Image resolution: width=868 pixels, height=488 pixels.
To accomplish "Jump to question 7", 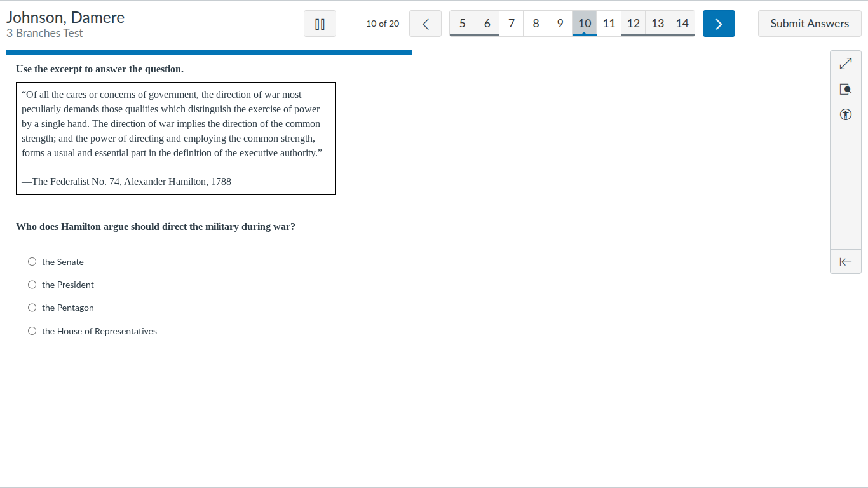I will pyautogui.click(x=512, y=24).
